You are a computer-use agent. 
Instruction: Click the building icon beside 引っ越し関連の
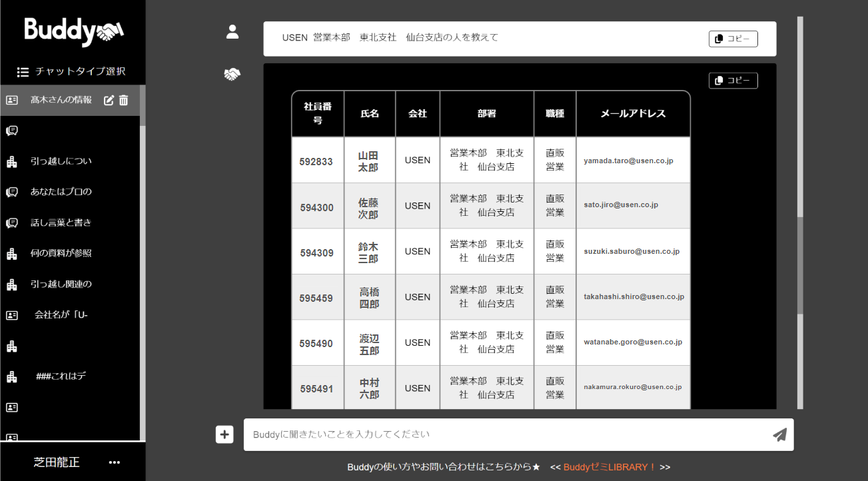pos(11,284)
